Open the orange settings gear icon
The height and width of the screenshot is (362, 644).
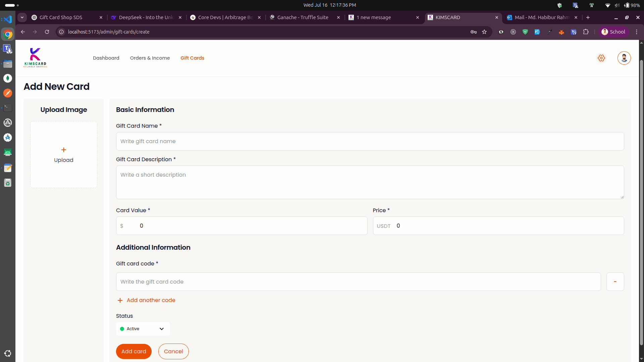click(x=601, y=58)
